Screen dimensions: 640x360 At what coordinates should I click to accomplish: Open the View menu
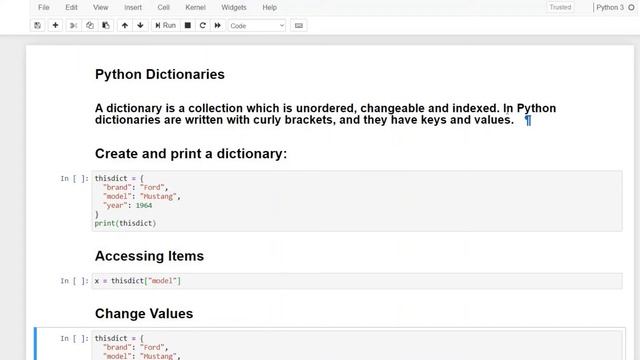(x=100, y=7)
